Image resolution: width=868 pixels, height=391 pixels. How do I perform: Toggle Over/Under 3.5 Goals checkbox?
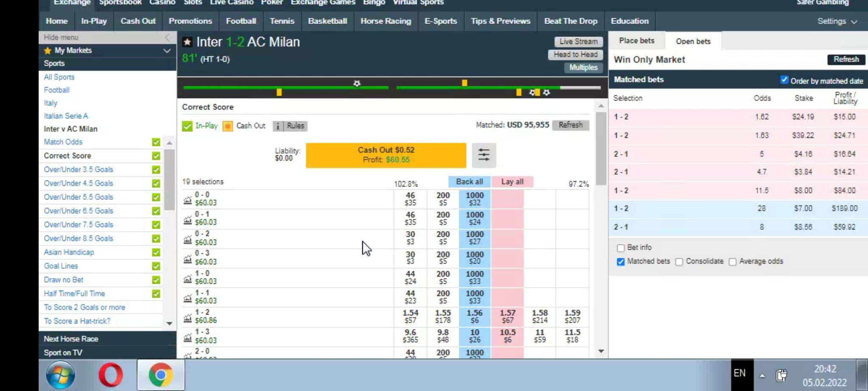(156, 170)
